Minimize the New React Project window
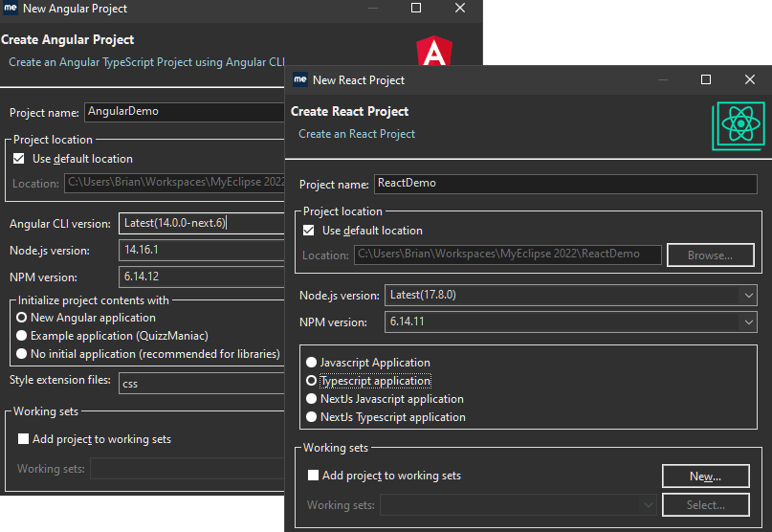772x532 pixels. tap(663, 79)
